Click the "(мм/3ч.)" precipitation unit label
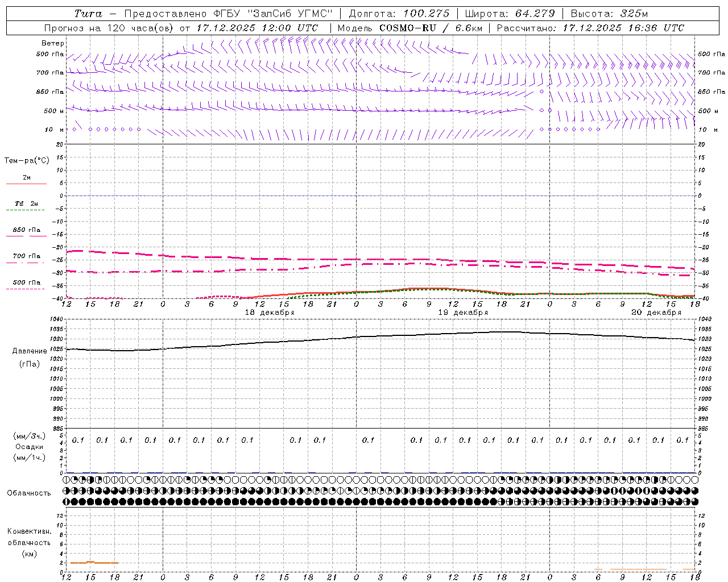 (30, 436)
